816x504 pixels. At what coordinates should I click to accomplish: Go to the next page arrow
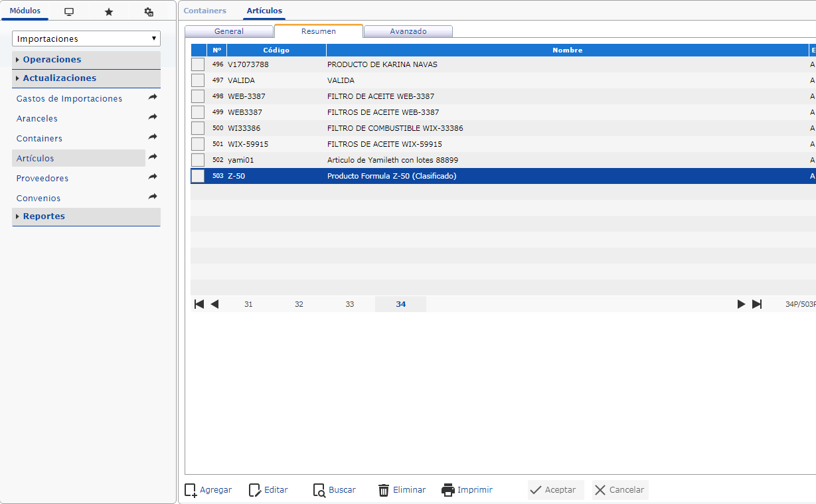pos(741,304)
